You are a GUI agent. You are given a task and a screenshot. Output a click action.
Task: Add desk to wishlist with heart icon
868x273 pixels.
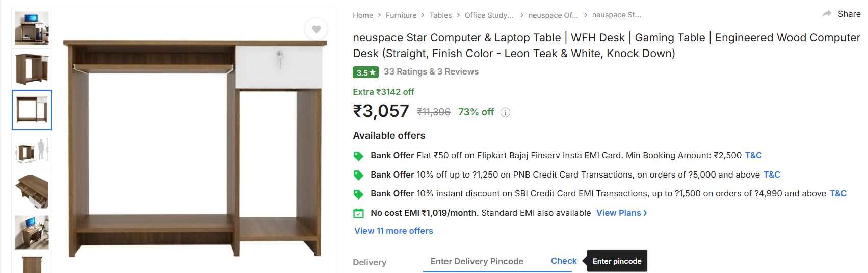316,29
